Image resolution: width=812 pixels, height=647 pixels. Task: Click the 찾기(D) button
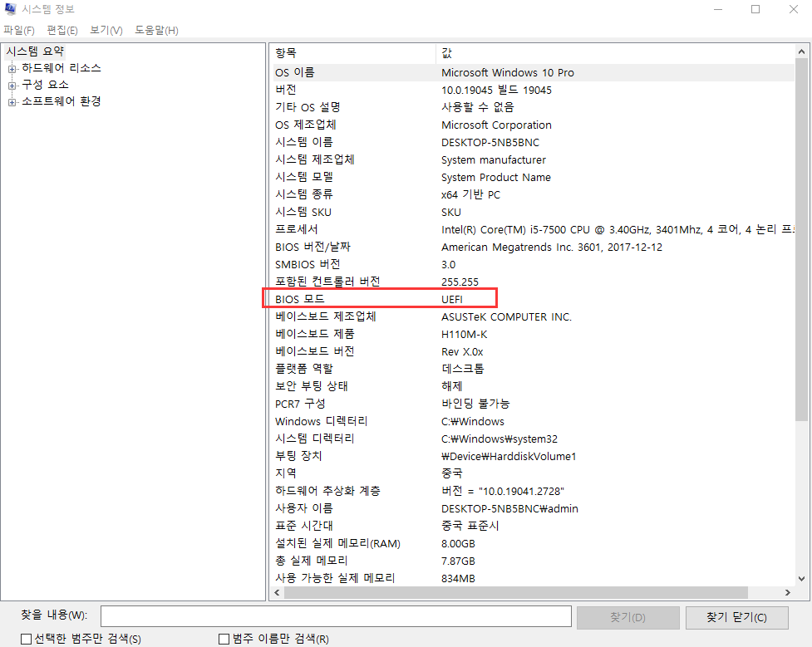(x=627, y=616)
